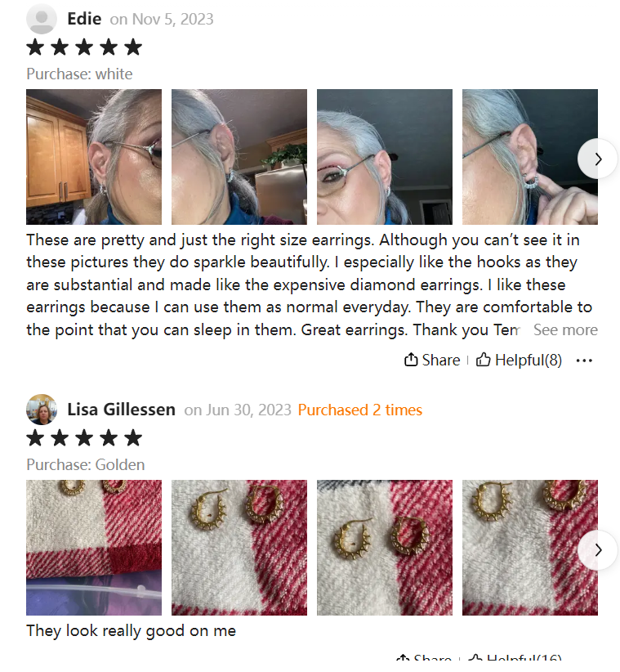Open Edie's first photo with kitchen cabinets

coord(94,157)
